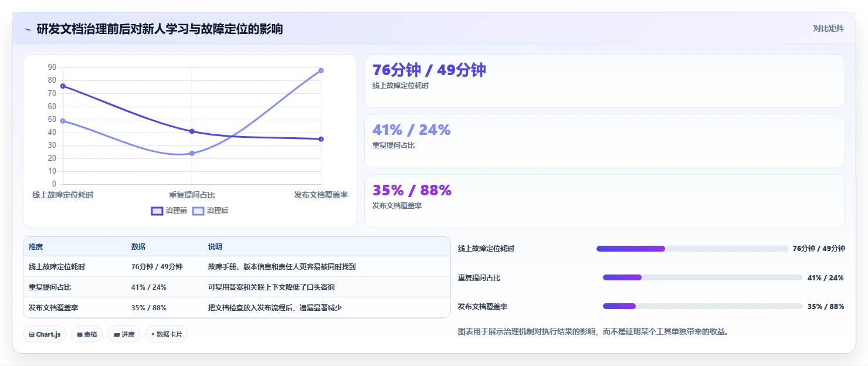Image resolution: width=868 pixels, height=366 pixels.
Task: Click table cell 线上故障定位耗时
Action: pos(57,267)
